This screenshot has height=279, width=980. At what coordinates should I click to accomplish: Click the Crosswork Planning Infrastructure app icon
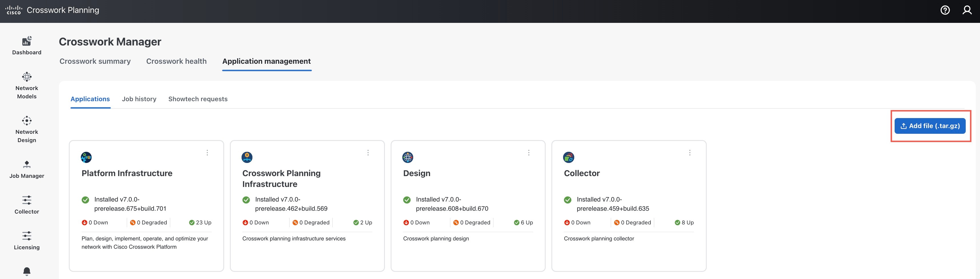click(247, 157)
